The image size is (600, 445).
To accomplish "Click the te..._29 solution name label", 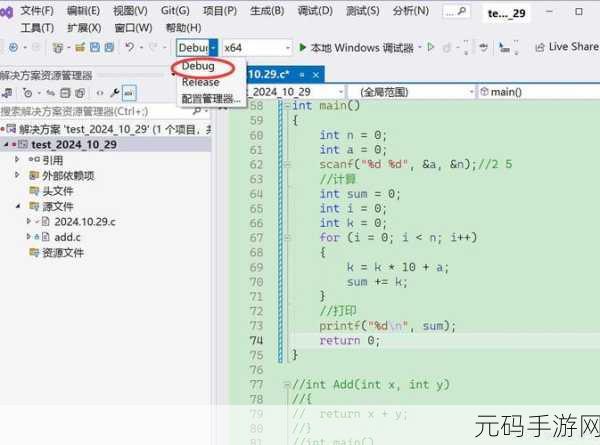I will point(506,13).
